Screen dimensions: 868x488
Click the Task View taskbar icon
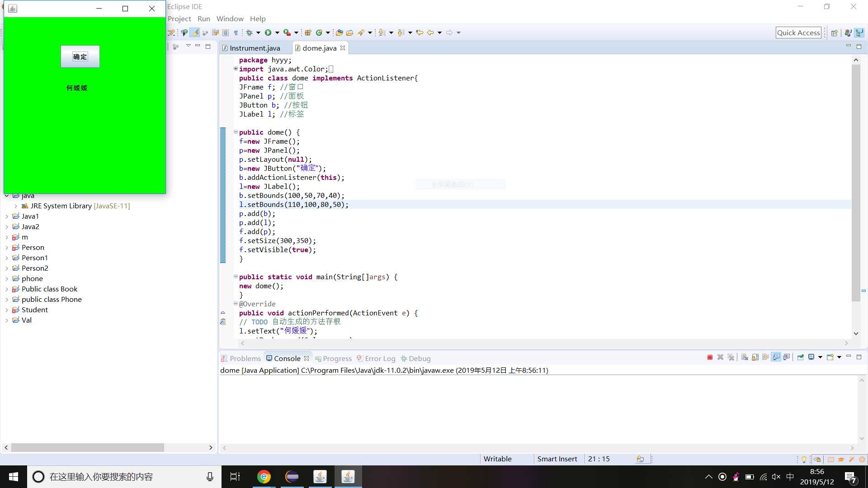(x=235, y=477)
